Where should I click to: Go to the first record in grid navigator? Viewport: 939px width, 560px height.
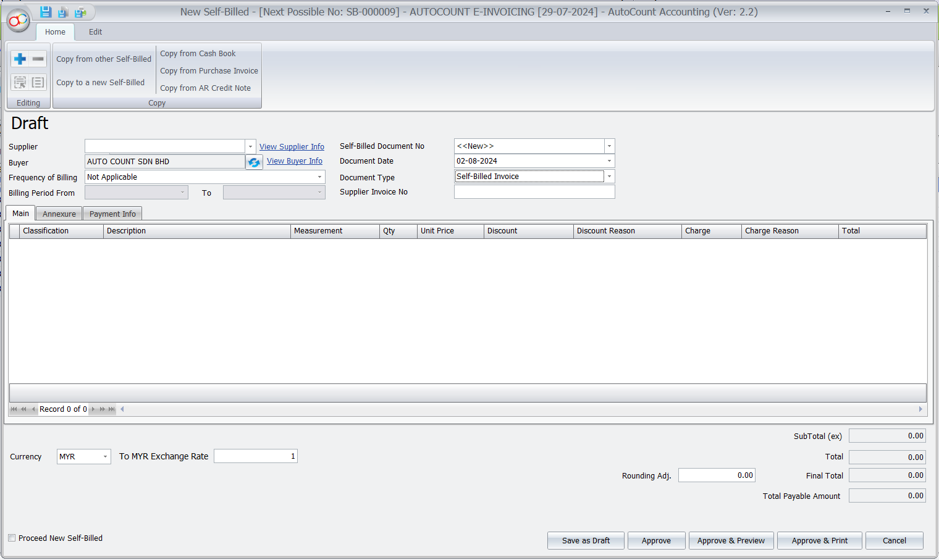(x=14, y=409)
